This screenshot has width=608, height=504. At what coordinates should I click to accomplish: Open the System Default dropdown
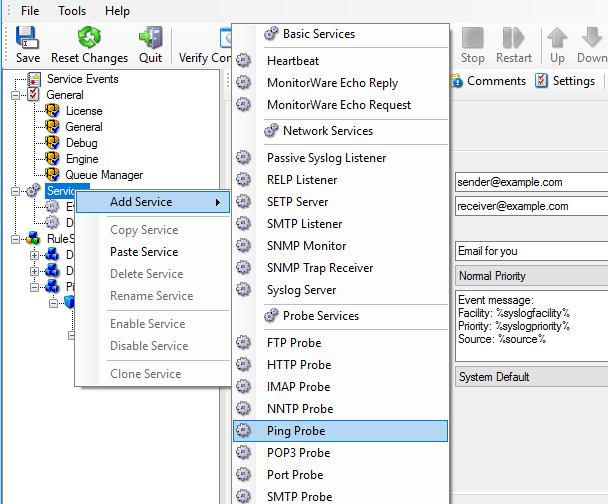[x=530, y=377]
